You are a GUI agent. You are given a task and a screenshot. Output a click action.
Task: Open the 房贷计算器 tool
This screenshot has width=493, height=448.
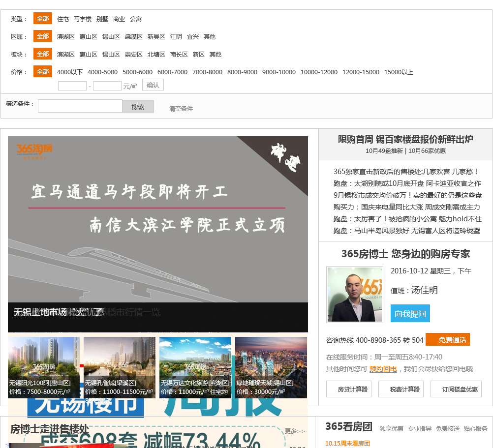tap(349, 389)
